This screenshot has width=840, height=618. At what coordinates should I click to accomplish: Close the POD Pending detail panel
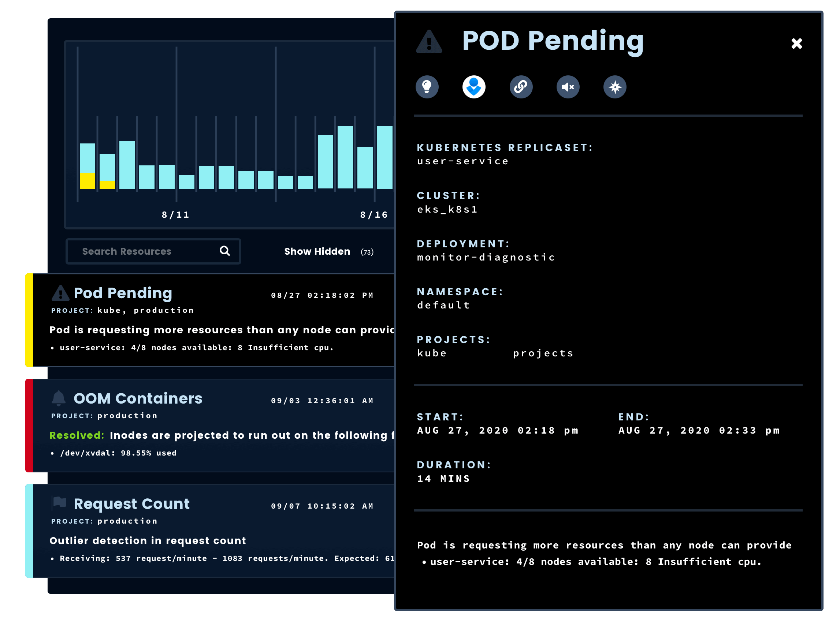796,44
